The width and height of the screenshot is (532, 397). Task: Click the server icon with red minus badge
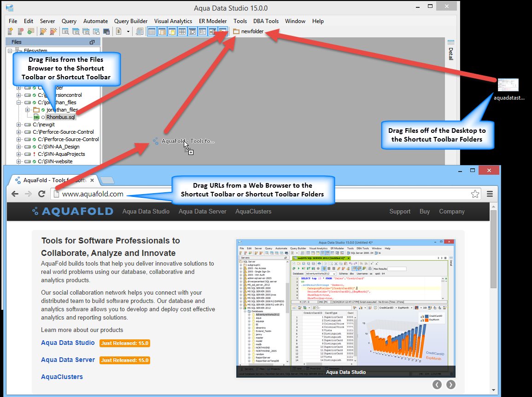(20, 31)
